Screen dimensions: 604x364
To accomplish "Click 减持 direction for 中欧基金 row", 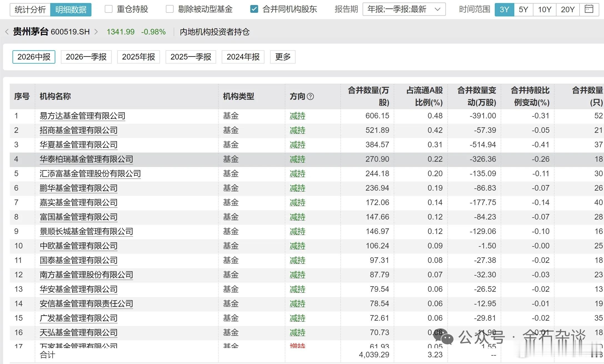I will pyautogui.click(x=298, y=246).
